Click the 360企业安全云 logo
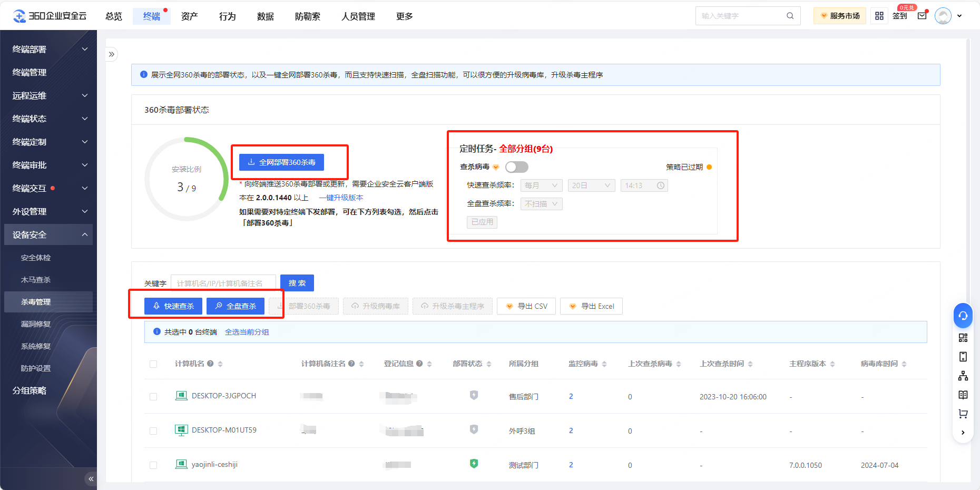This screenshot has height=490, width=980. click(x=50, y=16)
